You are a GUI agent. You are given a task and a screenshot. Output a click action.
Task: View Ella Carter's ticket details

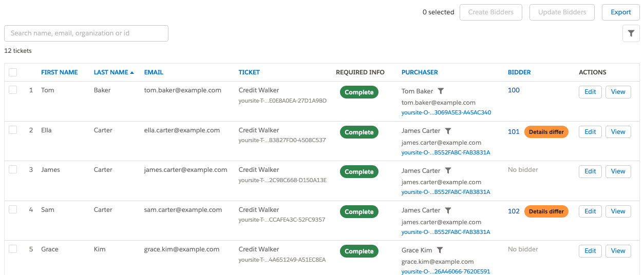[618, 132]
